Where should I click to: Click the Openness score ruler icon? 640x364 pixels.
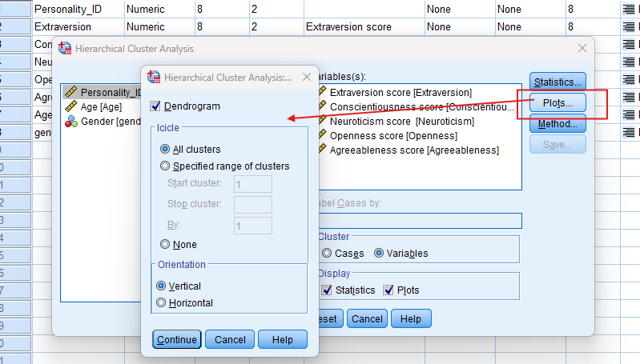coord(322,135)
